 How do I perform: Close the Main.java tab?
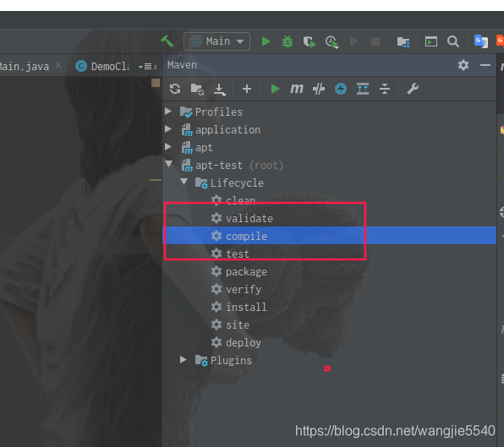pos(58,66)
